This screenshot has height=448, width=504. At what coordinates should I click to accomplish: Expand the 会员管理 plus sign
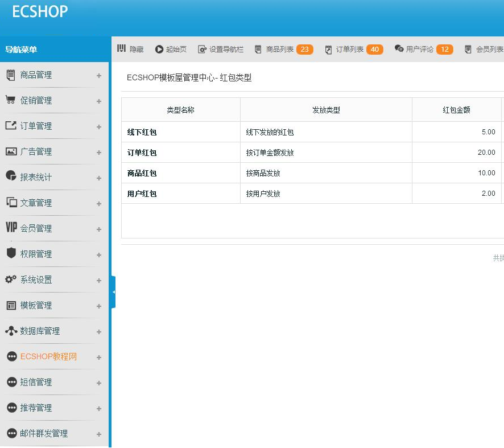point(99,229)
